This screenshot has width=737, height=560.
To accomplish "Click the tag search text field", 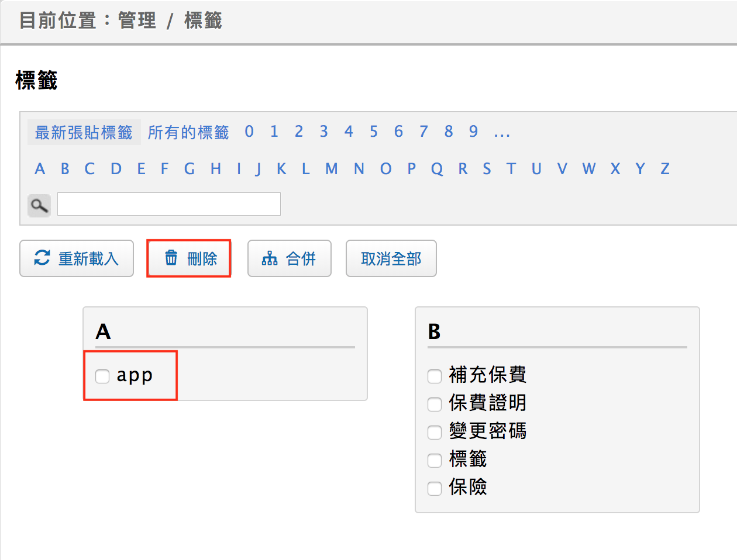I will pos(169,204).
